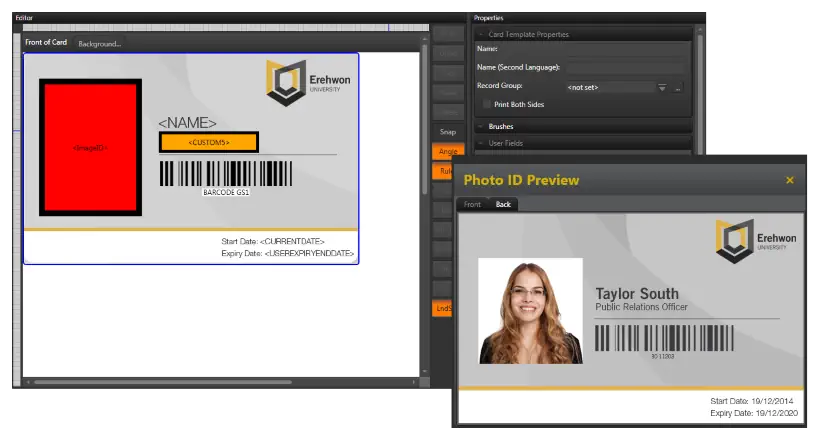This screenshot has height=440, width=820.
Task: Toggle the Snap button
Action: (x=448, y=132)
